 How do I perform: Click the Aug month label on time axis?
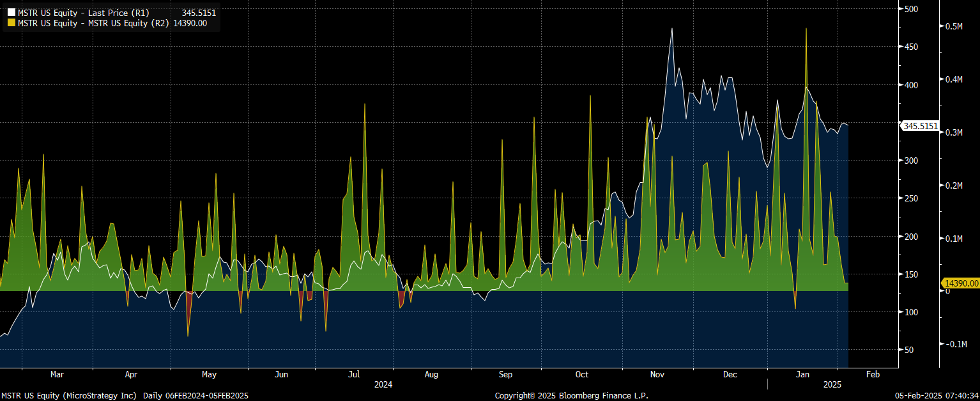click(x=431, y=375)
